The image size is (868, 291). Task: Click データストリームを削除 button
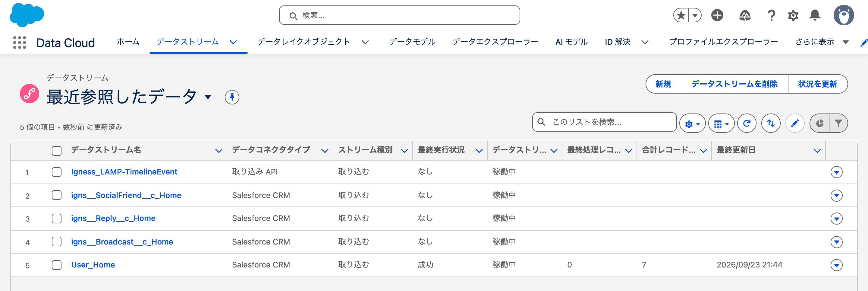click(x=734, y=84)
